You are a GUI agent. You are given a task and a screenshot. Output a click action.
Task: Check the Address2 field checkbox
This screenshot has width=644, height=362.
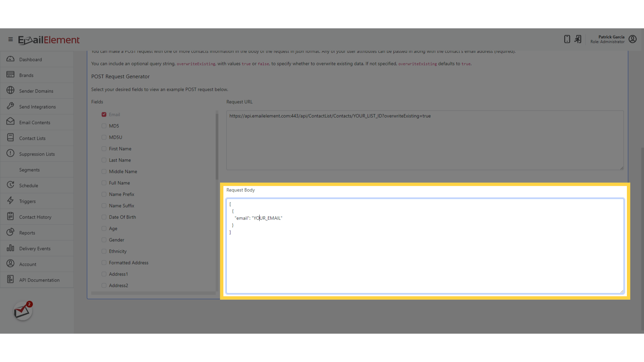coord(104,286)
